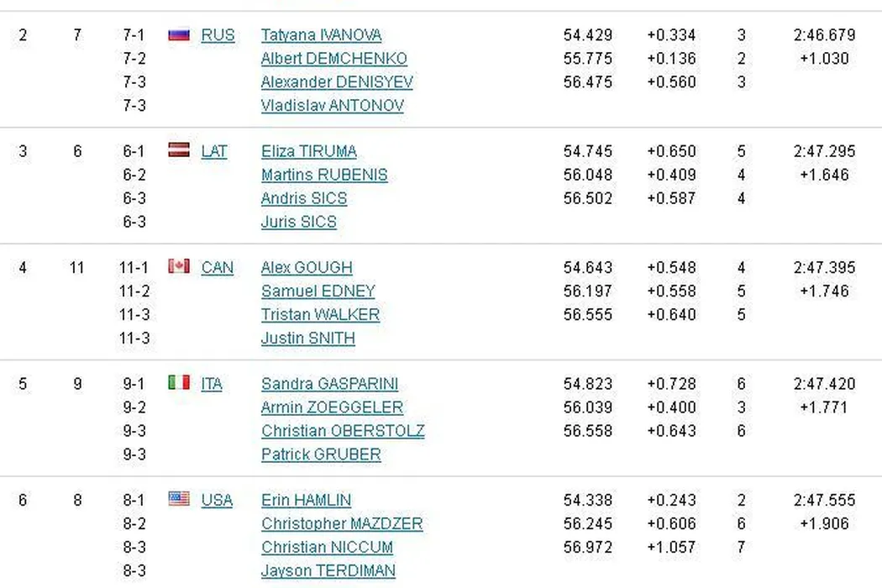The width and height of the screenshot is (882, 588).
Task: Select Eliza TIRUMA's name link
Action: coord(308,151)
